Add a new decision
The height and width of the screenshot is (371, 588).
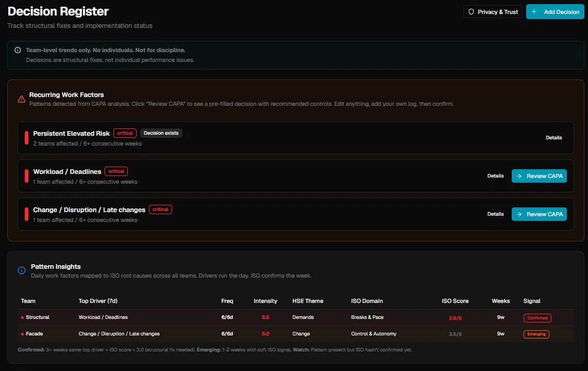pyautogui.click(x=555, y=12)
